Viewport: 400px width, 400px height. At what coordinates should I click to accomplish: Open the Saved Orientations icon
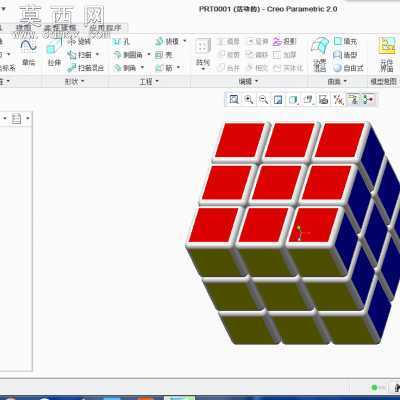click(309, 99)
